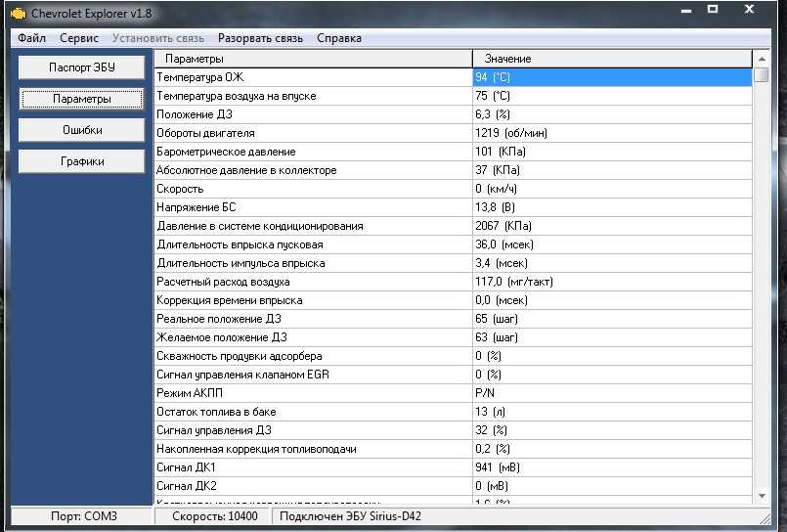Image resolution: width=787 pixels, height=532 pixels.
Task: Choose Разорвать связь in the menu bar
Action: 260,38
